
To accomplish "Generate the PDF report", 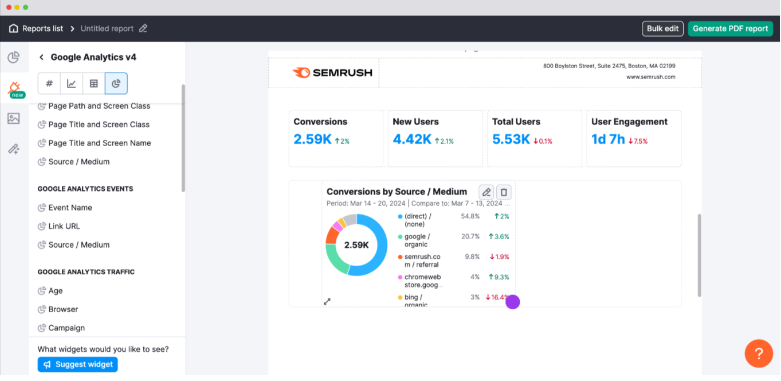I will (x=730, y=28).
